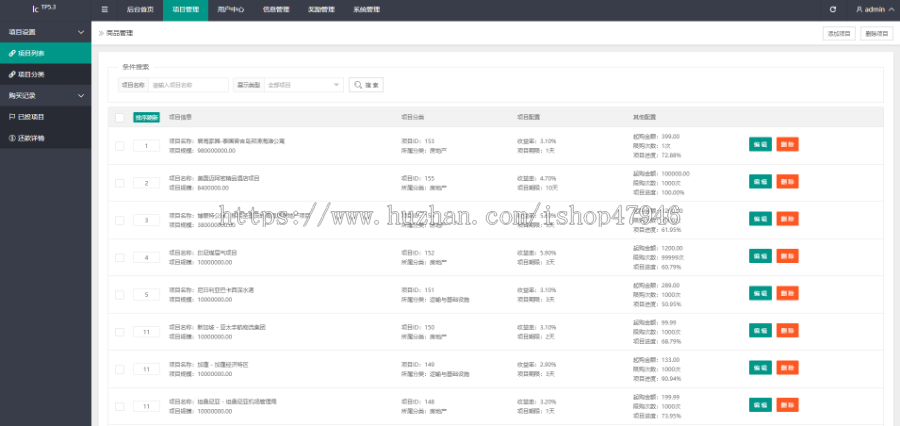Click sort-order field of project ID 152

(x=146, y=258)
